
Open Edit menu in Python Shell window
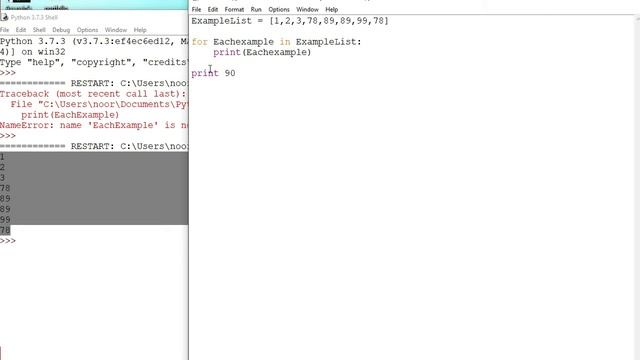20,30
